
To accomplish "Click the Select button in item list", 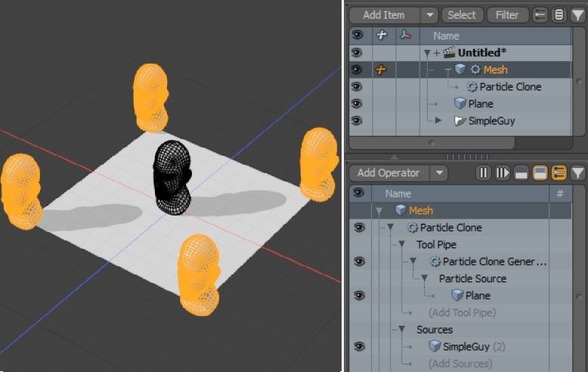I will pyautogui.click(x=462, y=15).
